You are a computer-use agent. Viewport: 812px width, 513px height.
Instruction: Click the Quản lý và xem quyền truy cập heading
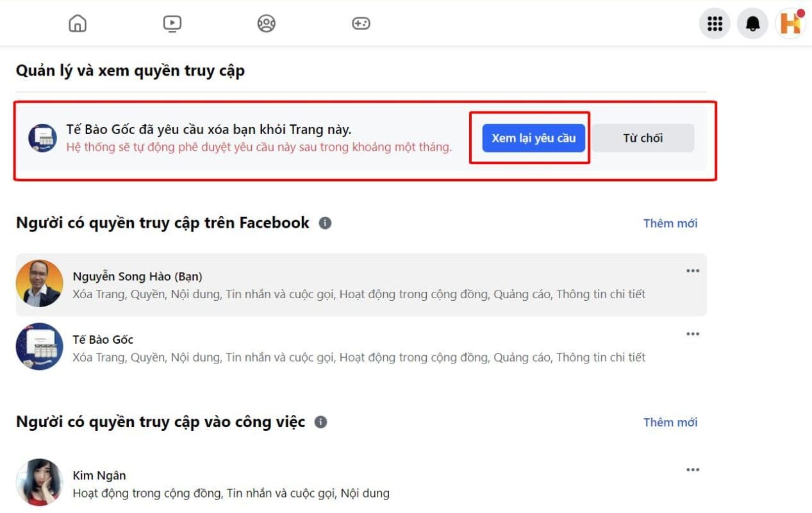(130, 71)
